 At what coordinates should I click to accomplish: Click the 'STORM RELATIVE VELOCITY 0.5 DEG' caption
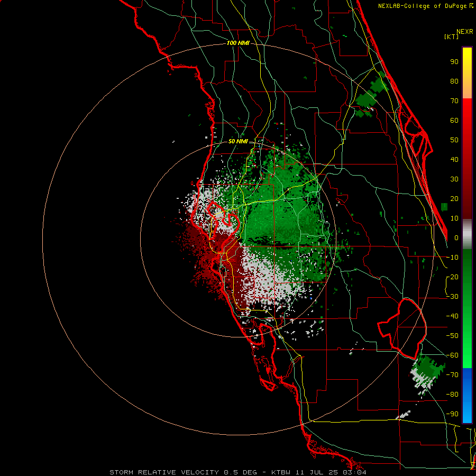click(x=183, y=472)
